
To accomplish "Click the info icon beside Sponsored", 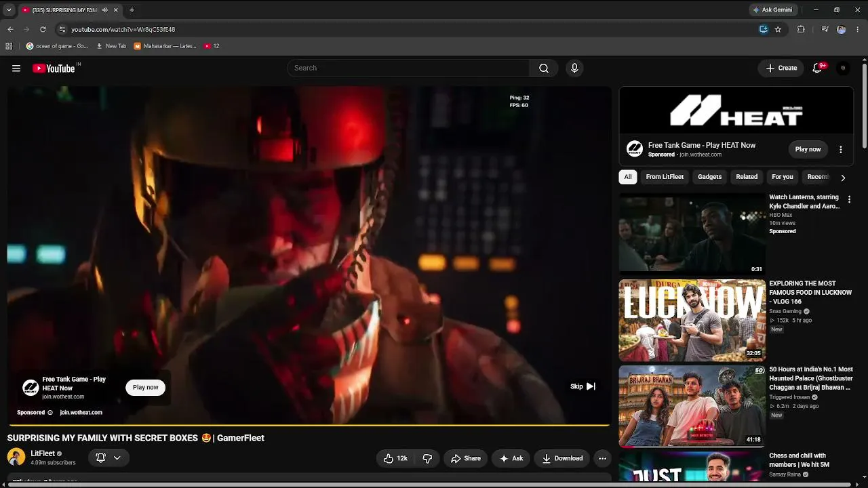I will tap(50, 412).
